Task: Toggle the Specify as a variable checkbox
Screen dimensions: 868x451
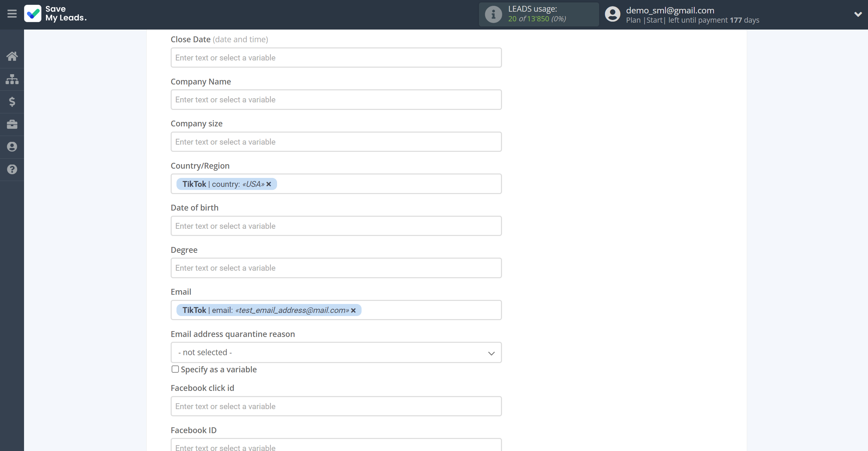Action: (x=174, y=369)
